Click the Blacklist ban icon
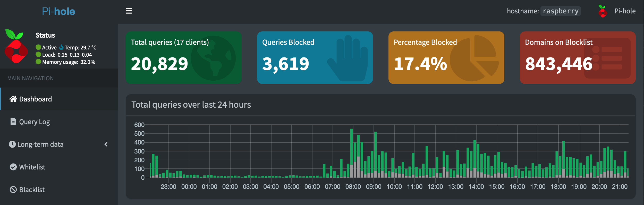Image resolution: width=644 pixels, height=205 pixels. click(x=13, y=190)
